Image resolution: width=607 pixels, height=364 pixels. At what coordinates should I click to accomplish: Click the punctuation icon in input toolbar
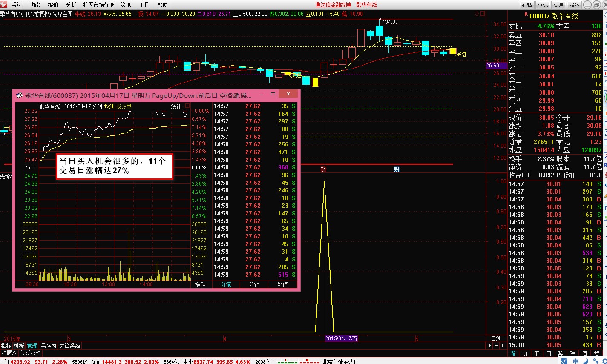point(595,361)
